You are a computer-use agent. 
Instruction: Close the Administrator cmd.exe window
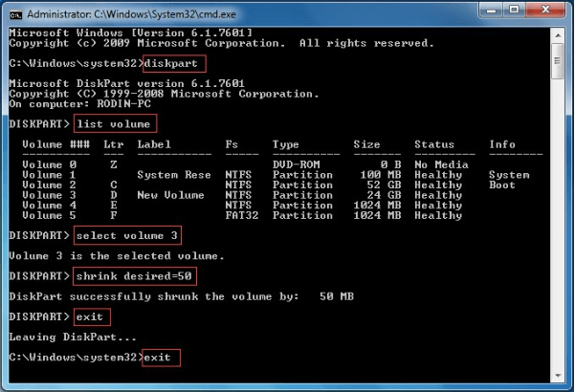pyautogui.click(x=546, y=11)
